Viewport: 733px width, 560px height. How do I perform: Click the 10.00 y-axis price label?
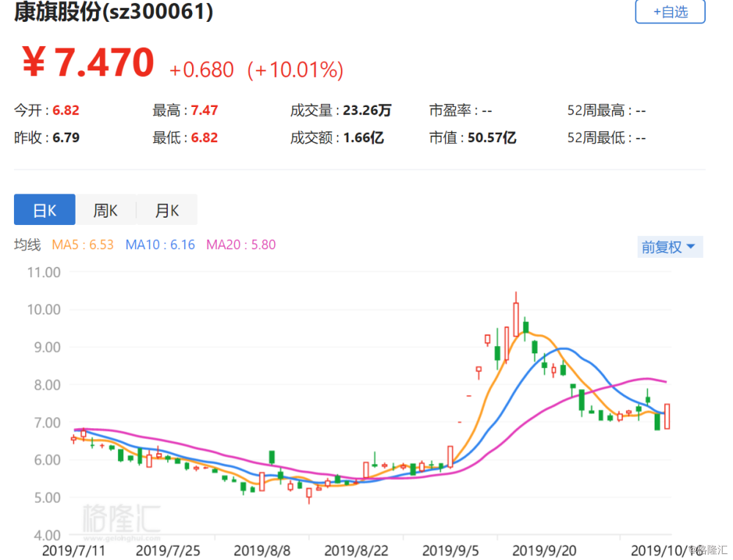(x=44, y=309)
